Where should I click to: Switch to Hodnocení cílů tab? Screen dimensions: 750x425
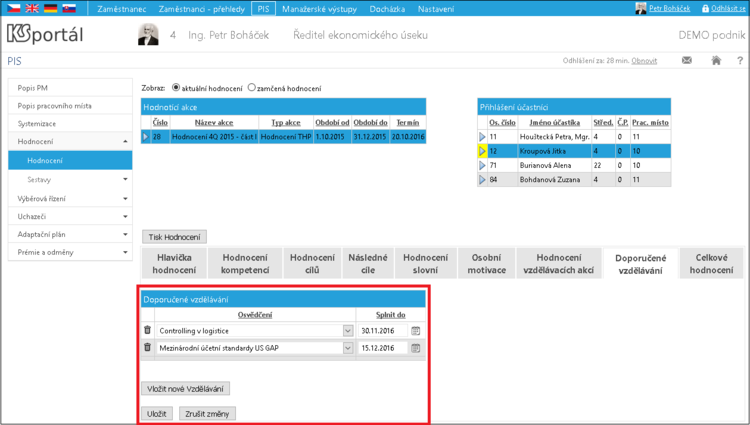pos(312,263)
